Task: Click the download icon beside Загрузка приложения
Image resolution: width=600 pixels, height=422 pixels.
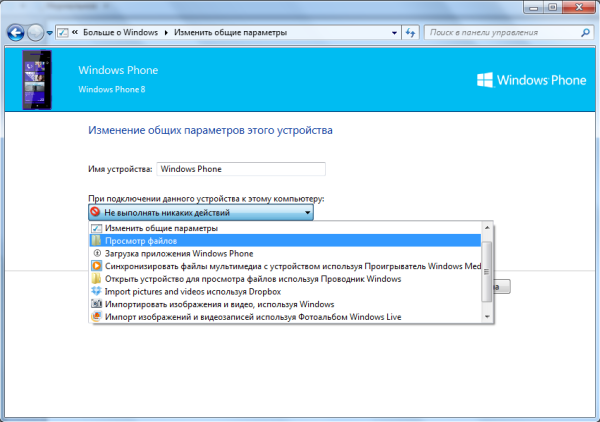Action: tap(97, 253)
